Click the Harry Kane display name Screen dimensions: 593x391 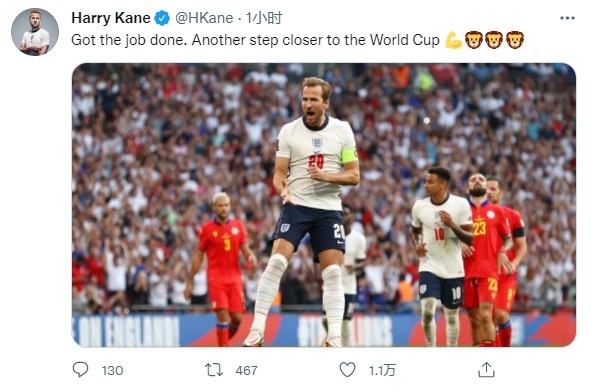click(x=111, y=18)
